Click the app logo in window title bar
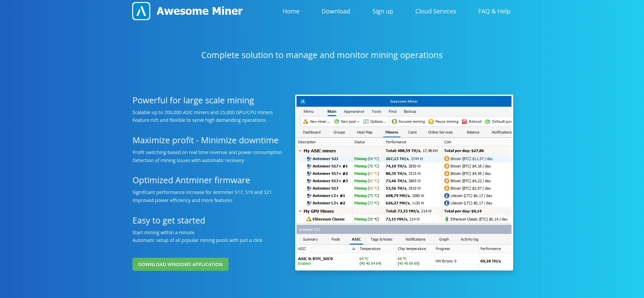The image size is (644, 298). tap(303, 101)
